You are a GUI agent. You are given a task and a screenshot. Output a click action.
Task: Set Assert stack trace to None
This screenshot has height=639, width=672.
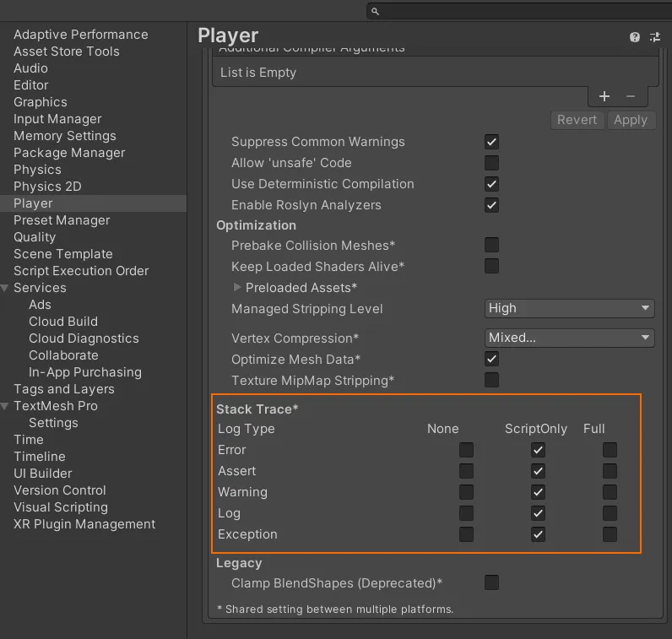click(466, 471)
